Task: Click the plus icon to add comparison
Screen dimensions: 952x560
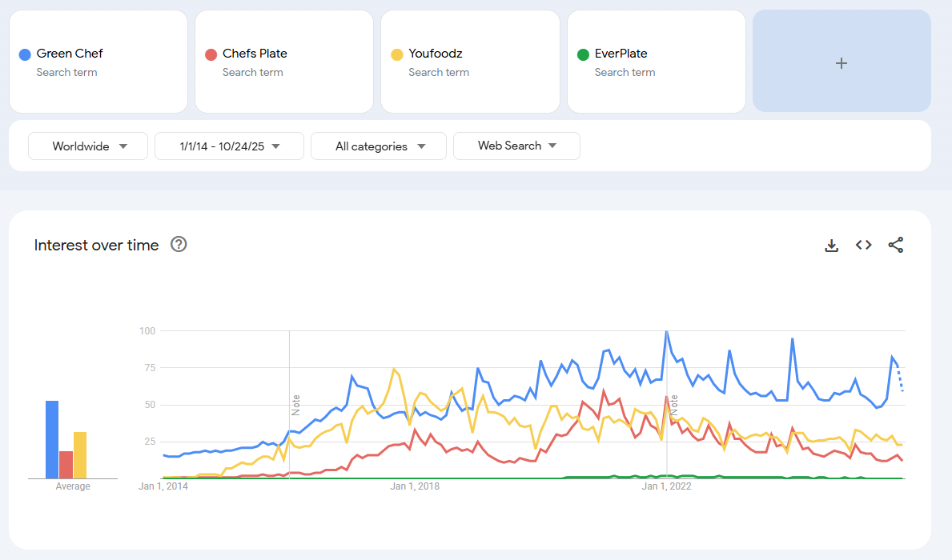Action: click(x=841, y=63)
